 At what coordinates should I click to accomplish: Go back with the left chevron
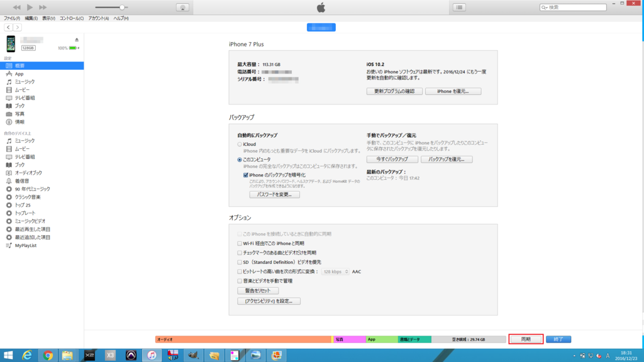(8, 27)
